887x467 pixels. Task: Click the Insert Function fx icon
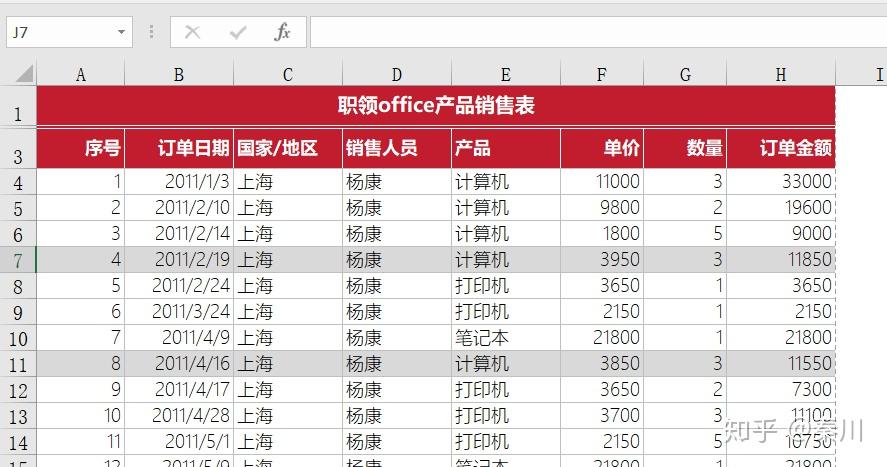[282, 32]
